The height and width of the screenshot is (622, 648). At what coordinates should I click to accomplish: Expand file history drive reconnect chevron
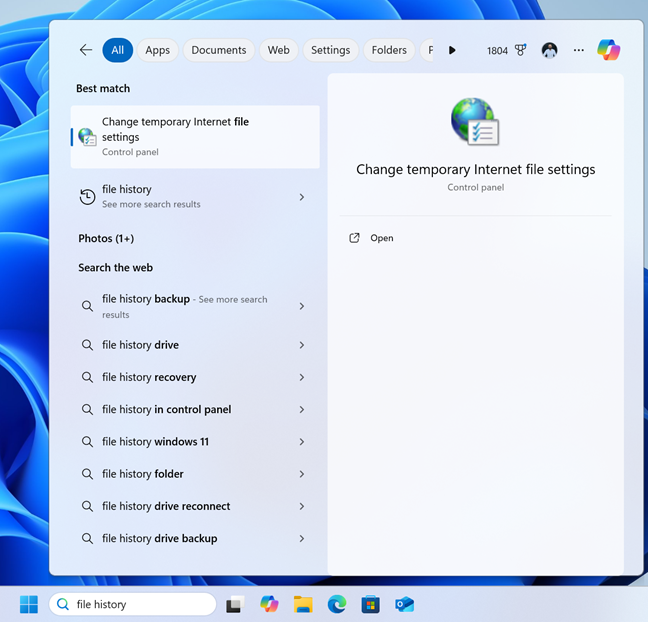(302, 506)
